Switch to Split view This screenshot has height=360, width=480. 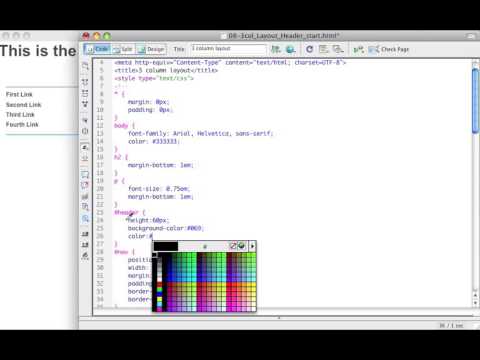[x=123, y=49]
